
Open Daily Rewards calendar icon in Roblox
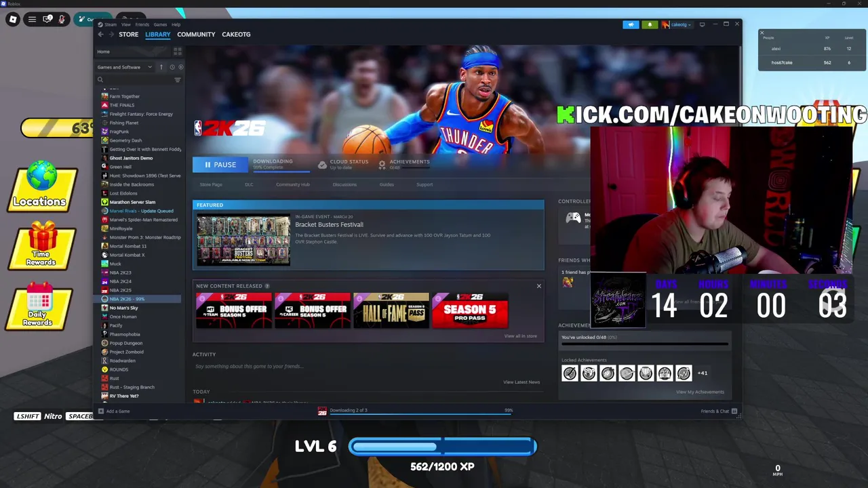click(x=39, y=297)
